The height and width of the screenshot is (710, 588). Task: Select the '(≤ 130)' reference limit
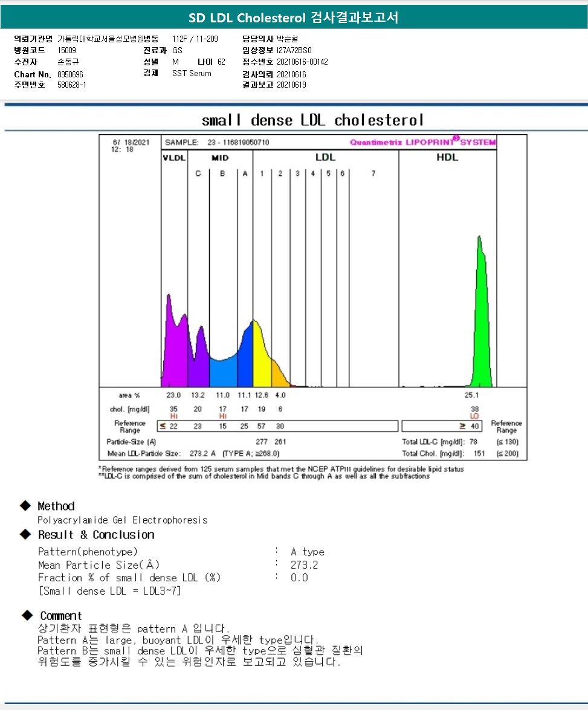coord(508,442)
